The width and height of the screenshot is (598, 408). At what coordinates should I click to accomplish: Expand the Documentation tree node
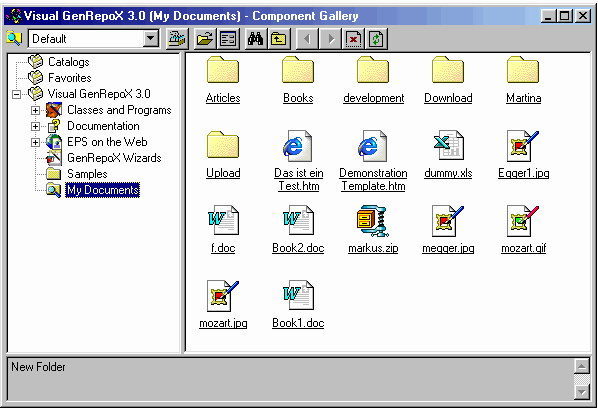point(35,126)
